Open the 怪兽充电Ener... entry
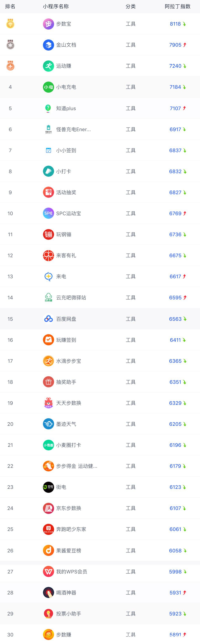Screen dimensions: 200x644 tap(73, 129)
